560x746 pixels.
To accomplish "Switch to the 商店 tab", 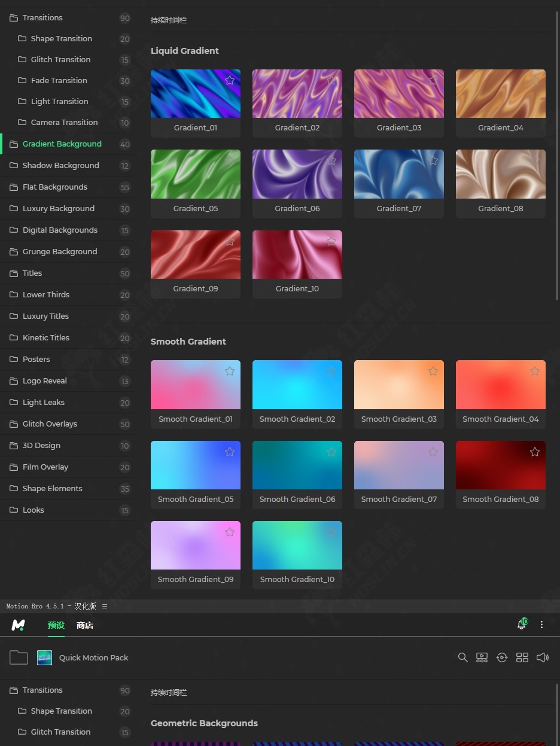I will point(85,625).
